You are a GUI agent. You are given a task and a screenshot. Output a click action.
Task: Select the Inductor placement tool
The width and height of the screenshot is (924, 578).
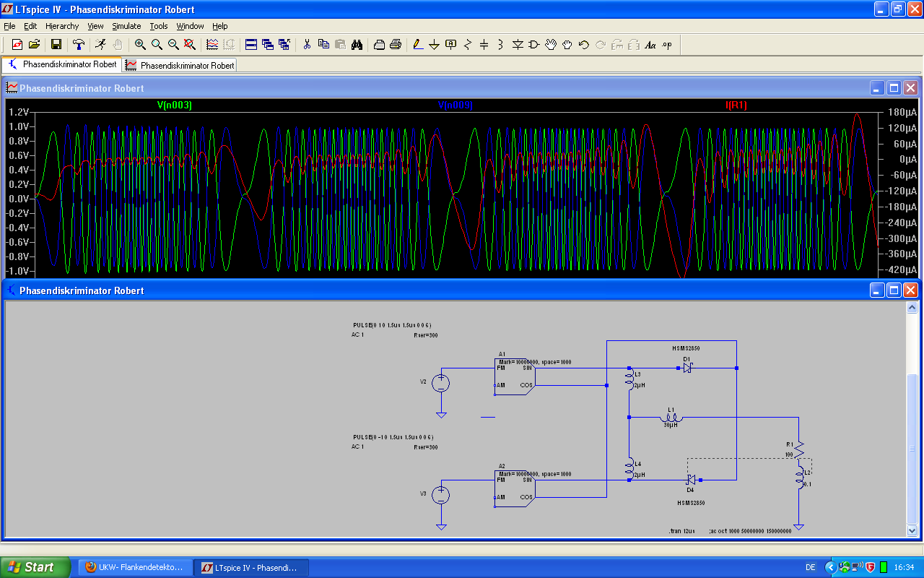pyautogui.click(x=500, y=45)
